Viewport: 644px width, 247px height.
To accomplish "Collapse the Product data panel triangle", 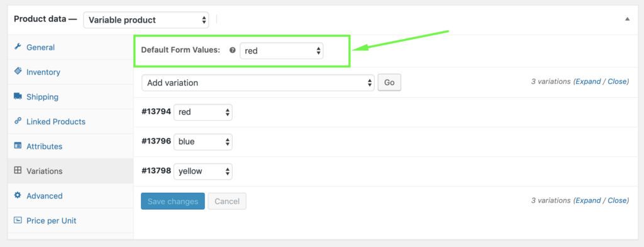I will pos(627,19).
